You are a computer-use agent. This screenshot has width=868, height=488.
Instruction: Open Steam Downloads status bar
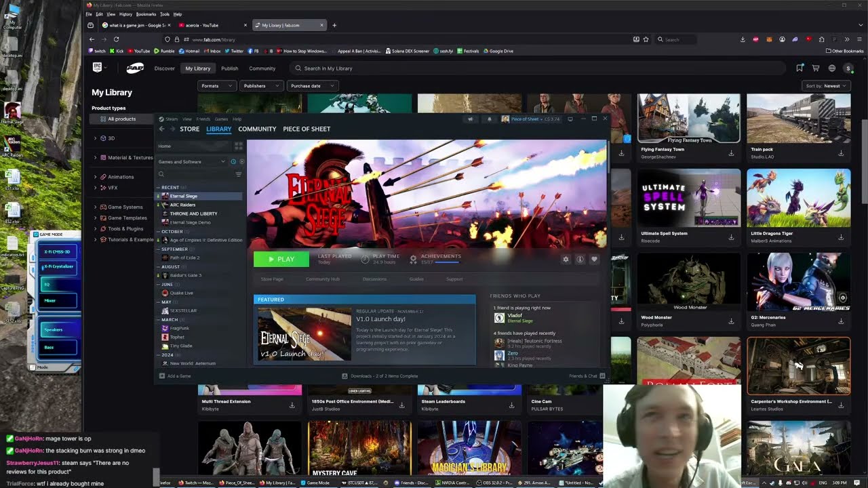pos(380,375)
